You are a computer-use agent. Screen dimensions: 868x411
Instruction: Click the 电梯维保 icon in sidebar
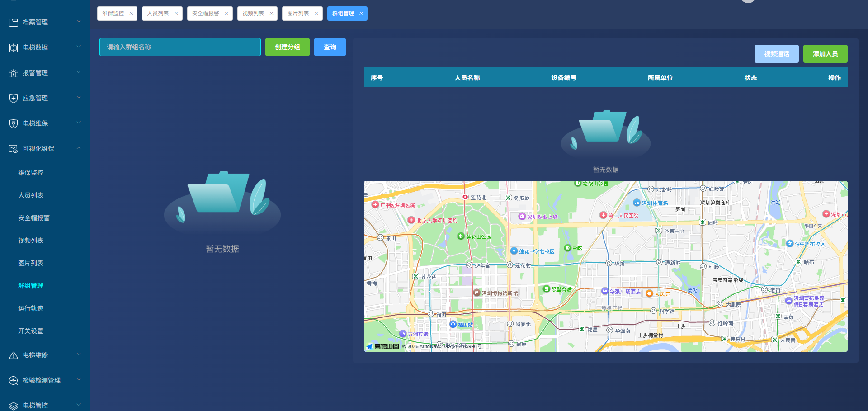coord(14,123)
